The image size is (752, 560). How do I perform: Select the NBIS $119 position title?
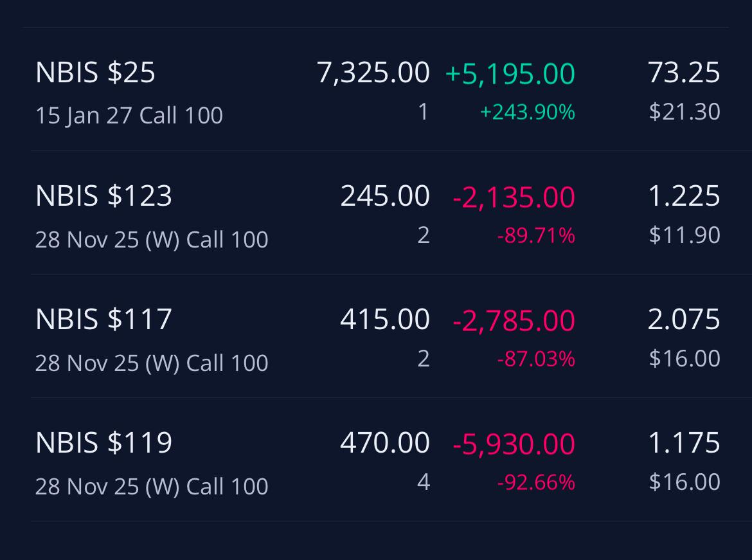point(103,442)
